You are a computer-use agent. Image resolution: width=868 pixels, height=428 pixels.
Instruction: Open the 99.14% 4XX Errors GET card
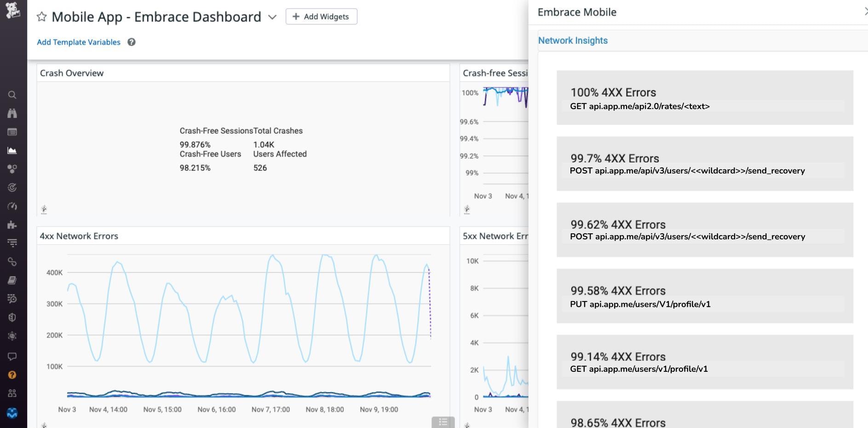[704, 362]
